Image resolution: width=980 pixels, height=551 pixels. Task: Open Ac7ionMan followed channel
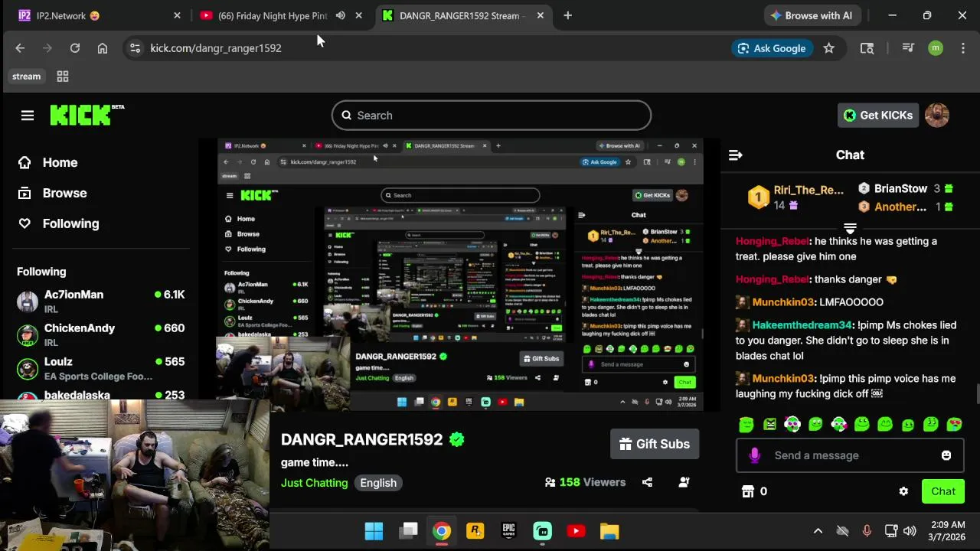coord(101,302)
